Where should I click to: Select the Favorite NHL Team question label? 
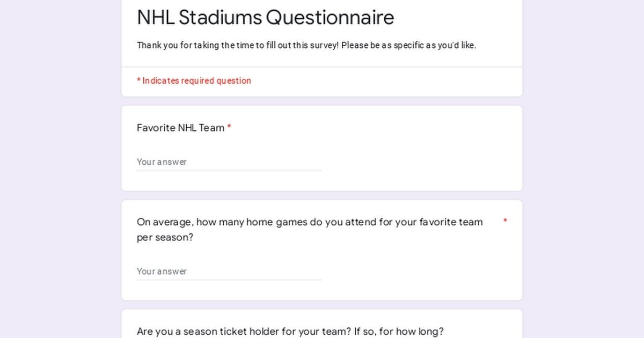tap(180, 128)
